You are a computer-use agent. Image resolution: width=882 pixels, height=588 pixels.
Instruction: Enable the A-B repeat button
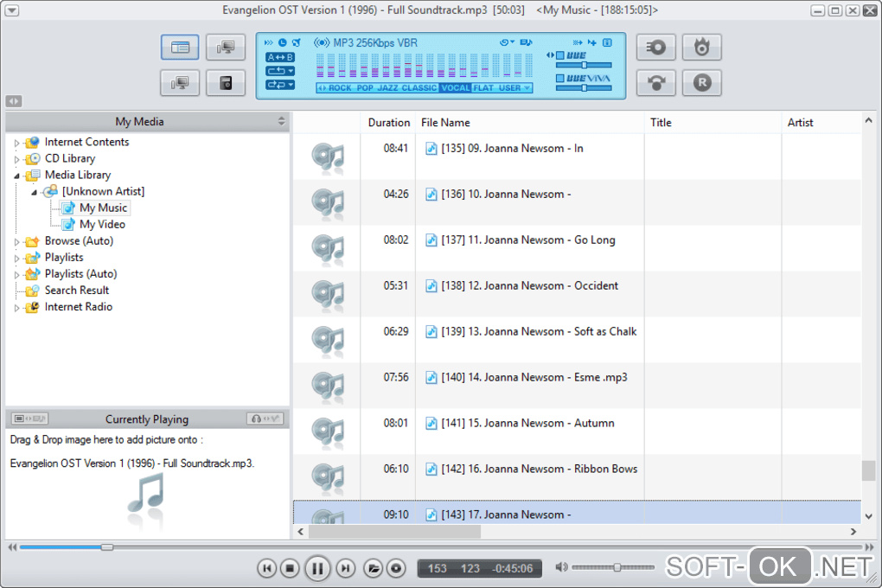coord(280,57)
